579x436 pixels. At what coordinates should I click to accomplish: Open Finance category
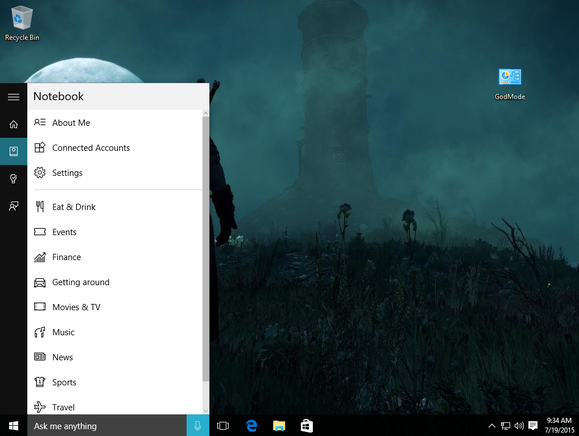115,257
